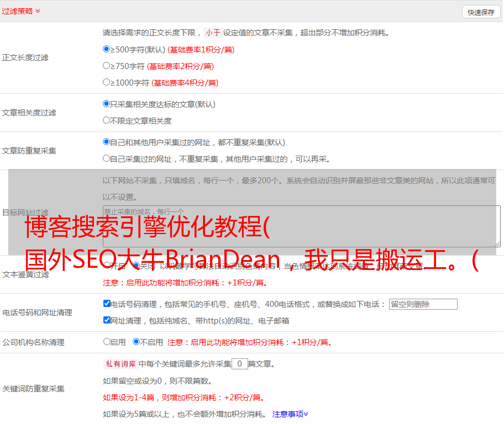This screenshot has width=504, height=424.
Task: Click the (基础费率4积分/篇) red text
Action: coord(185,83)
